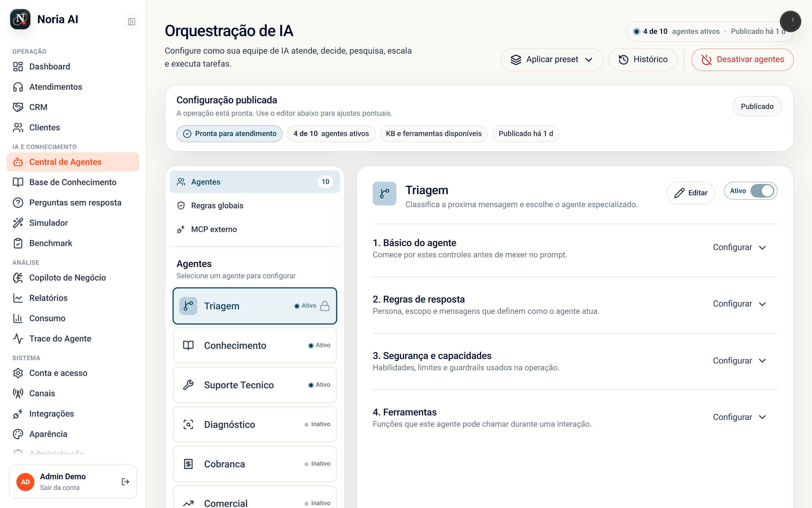Open the MCP externo tab
This screenshot has height=508, width=812.
(x=255, y=229)
